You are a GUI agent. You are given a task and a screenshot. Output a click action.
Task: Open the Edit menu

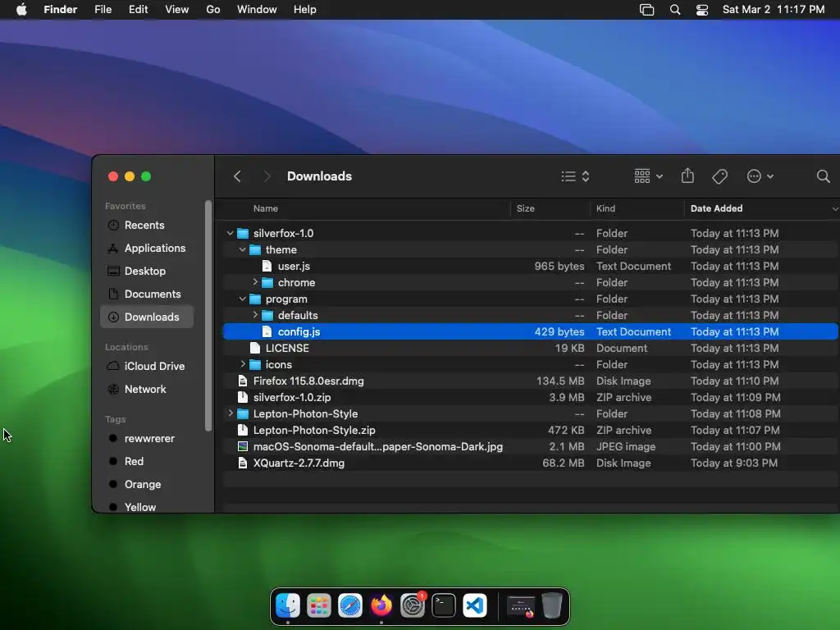click(x=138, y=10)
